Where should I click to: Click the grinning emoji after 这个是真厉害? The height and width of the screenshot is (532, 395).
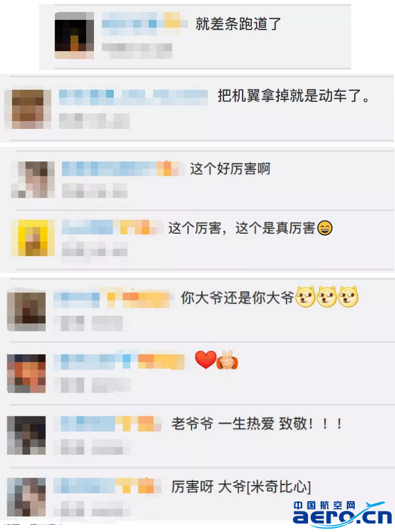pyautogui.click(x=325, y=228)
